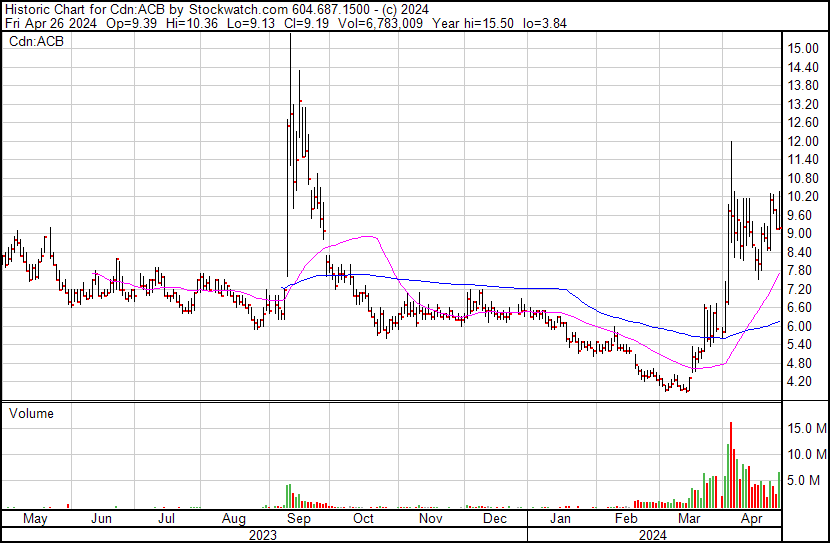Click the 'Volume' panel label

click(31, 413)
